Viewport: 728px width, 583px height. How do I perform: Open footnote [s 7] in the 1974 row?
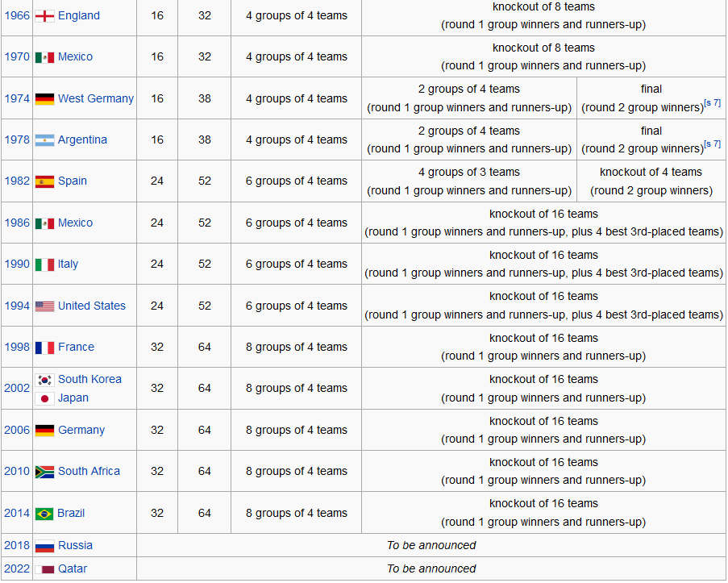click(x=712, y=102)
